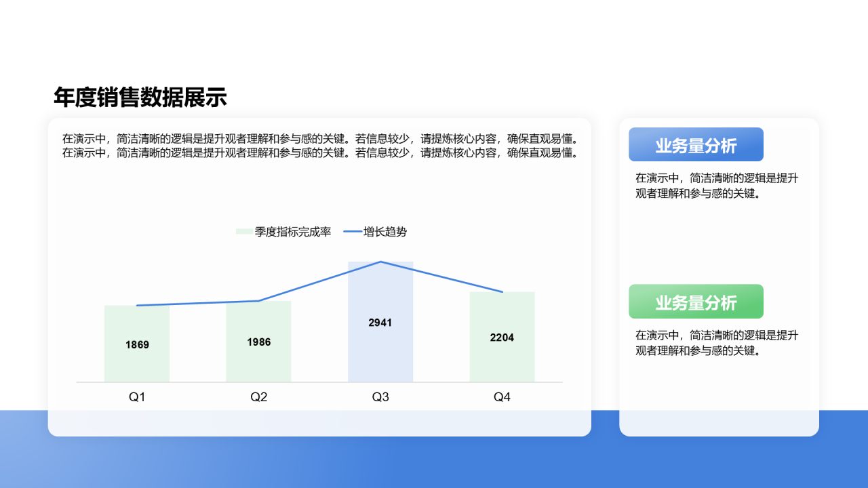Screen dimensions: 868x488
Task: Click the blue 业务量分析 button
Action: click(x=696, y=144)
